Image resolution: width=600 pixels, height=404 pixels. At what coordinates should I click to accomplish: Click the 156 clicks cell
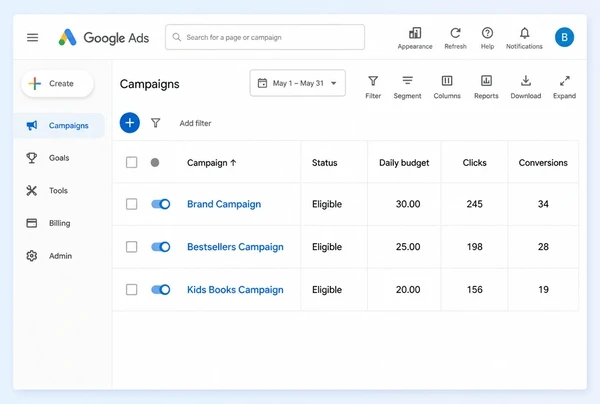click(474, 290)
